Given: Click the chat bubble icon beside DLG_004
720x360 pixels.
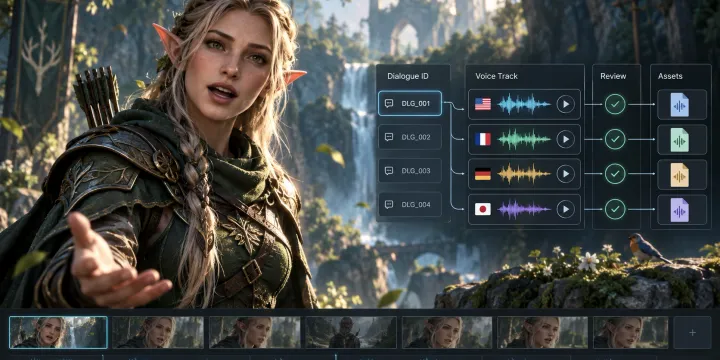Looking at the screenshot, I should click(389, 204).
